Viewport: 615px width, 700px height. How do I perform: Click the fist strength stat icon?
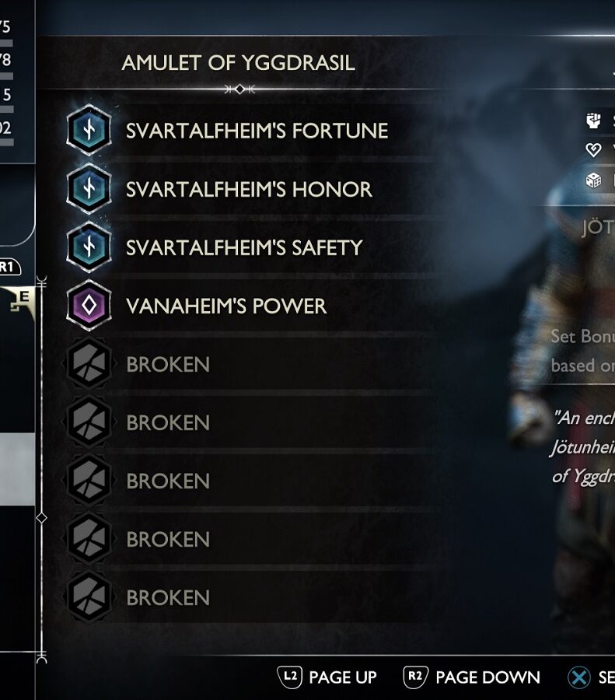point(593,121)
